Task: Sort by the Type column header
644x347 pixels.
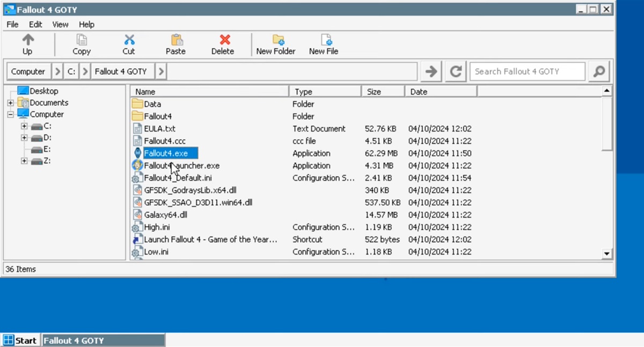Action: coord(325,91)
